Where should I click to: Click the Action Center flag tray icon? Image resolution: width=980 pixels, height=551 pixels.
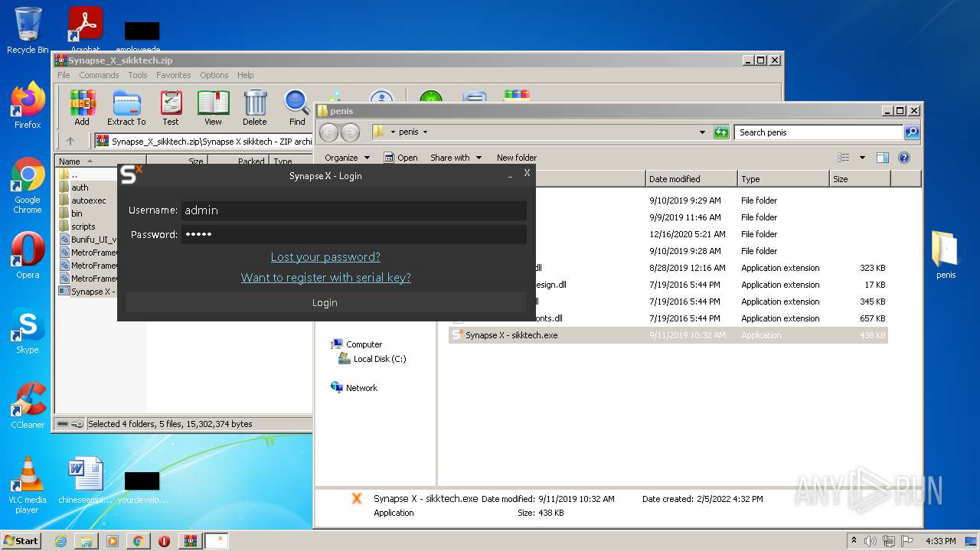tap(907, 541)
